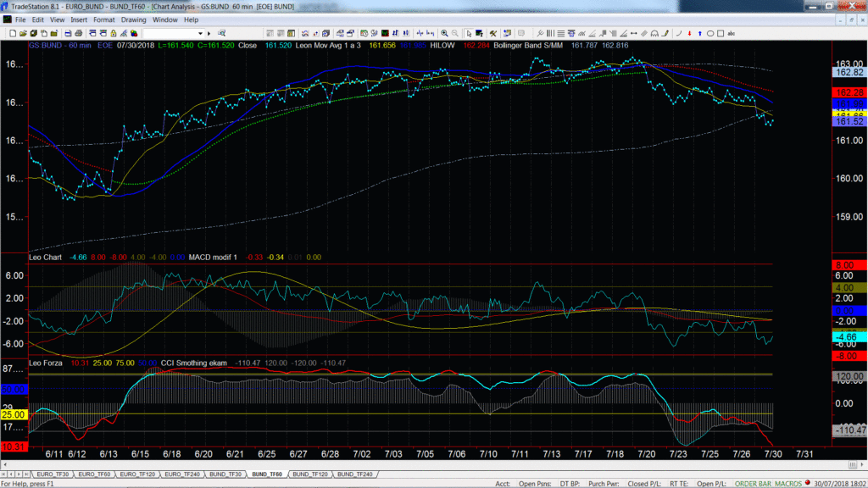Switch to the BUND_TF30 workspace tab
The height and width of the screenshot is (488, 868).
[x=225, y=474]
